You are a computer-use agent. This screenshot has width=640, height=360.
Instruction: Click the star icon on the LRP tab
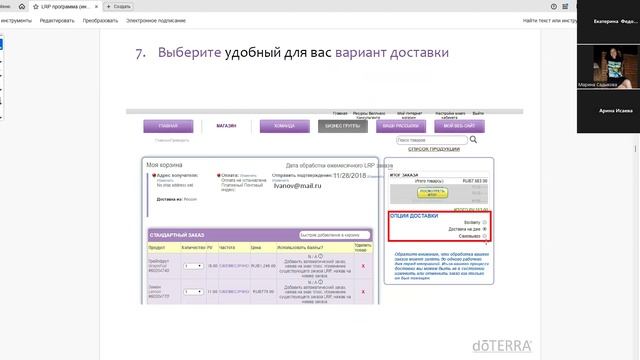point(36,7)
